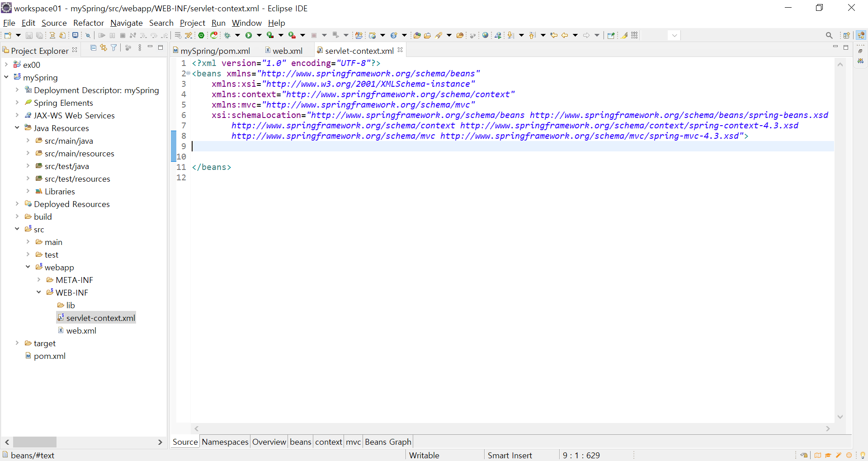Maximize the editor area
The width and height of the screenshot is (868, 461).
846,47
